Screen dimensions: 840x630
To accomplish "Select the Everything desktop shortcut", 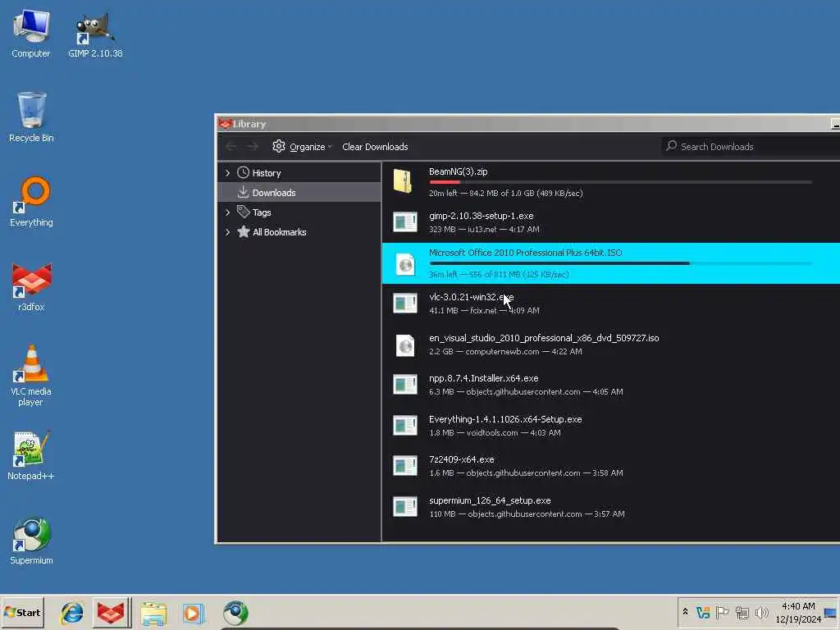I will 31,202.
